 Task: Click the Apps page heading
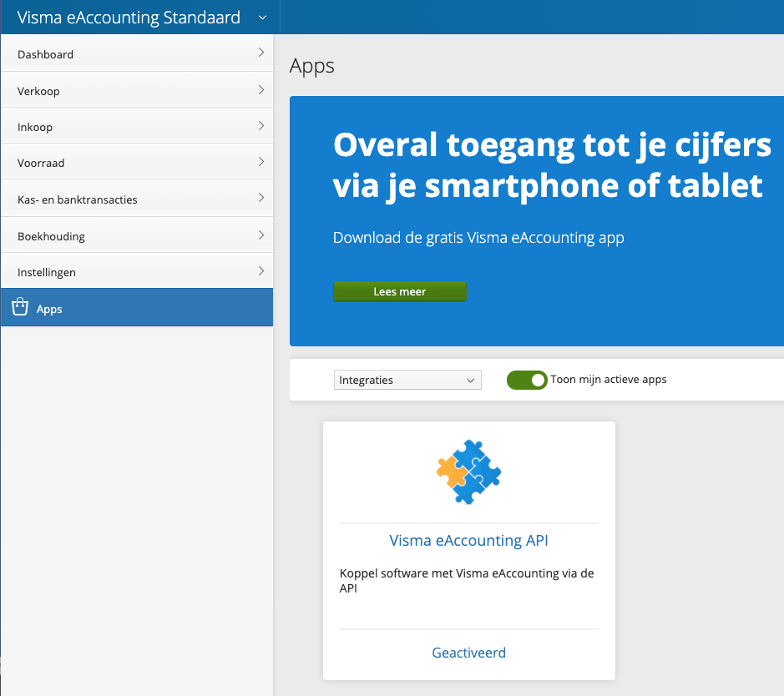click(312, 67)
